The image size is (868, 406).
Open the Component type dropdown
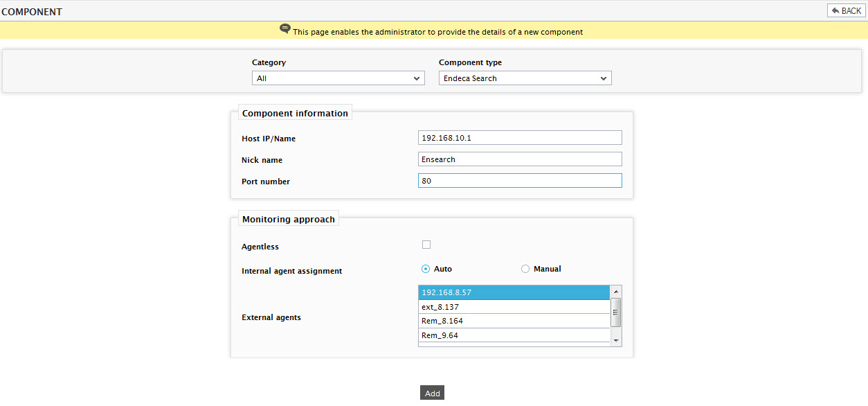click(525, 78)
